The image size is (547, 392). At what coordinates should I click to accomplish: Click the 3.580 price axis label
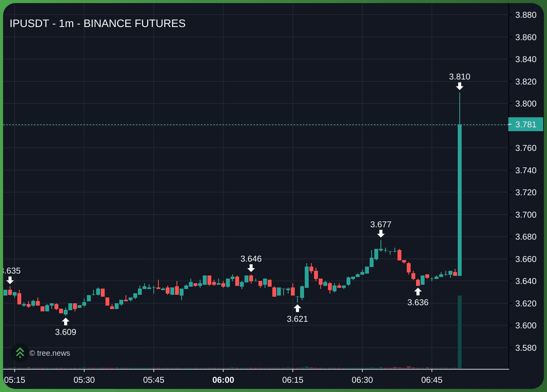(x=526, y=348)
